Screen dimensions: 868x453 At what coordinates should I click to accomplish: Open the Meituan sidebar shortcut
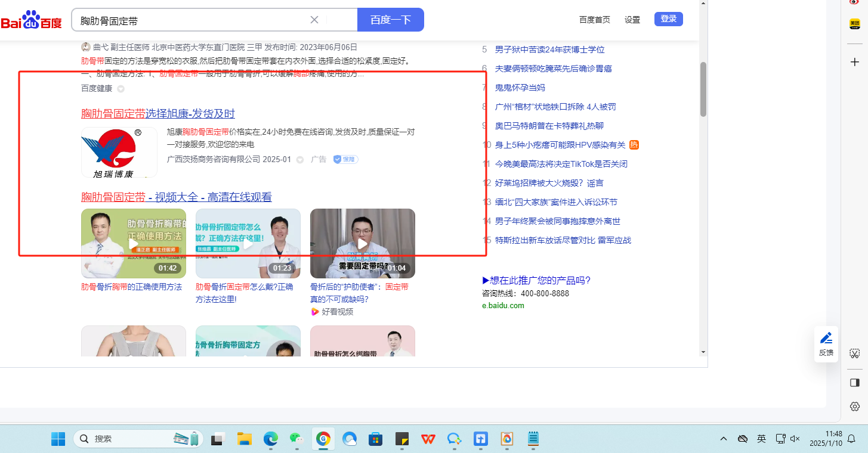point(854,24)
